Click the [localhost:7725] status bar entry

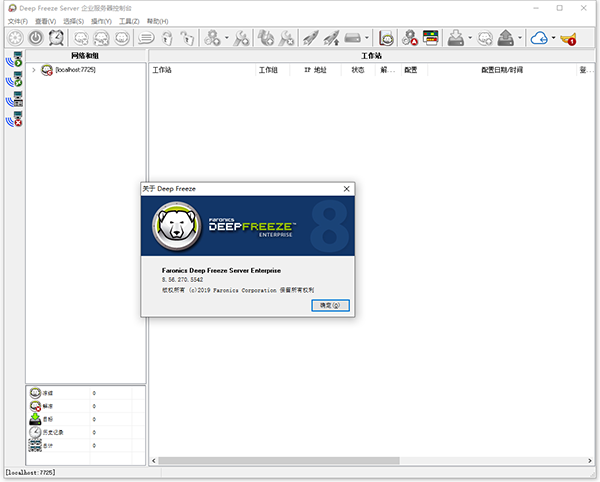pyautogui.click(x=31, y=472)
